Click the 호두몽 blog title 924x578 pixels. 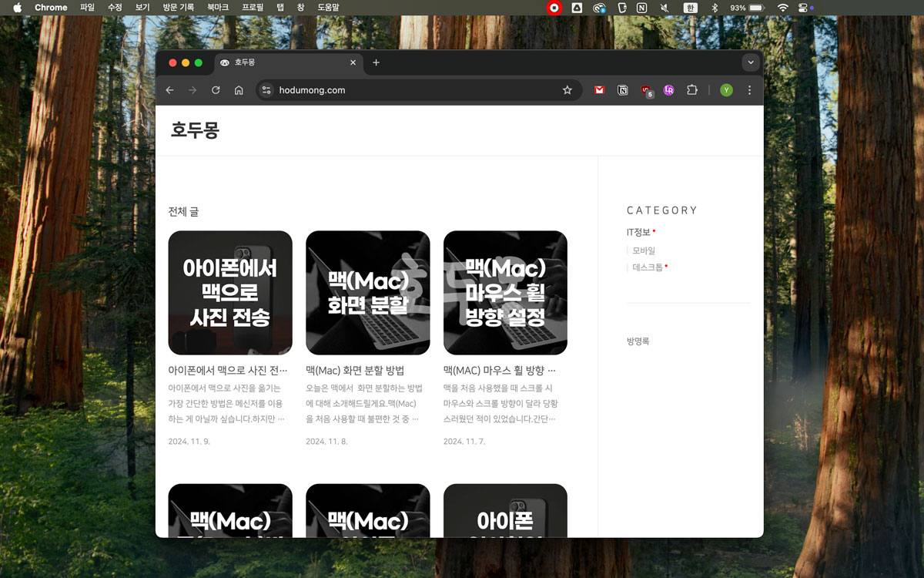point(195,130)
